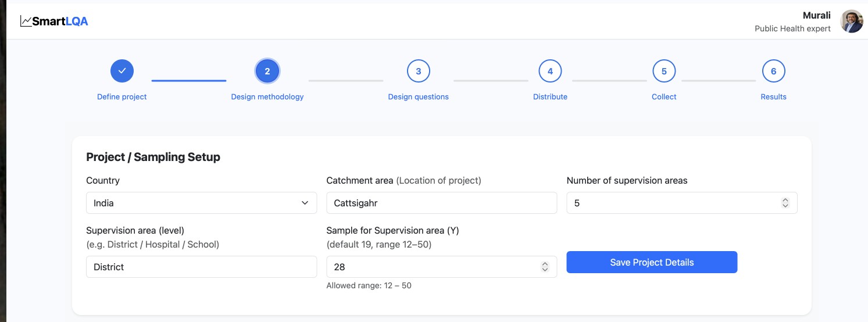Jump to step 4 circle
Screen dimensions: 868x322
point(550,71)
